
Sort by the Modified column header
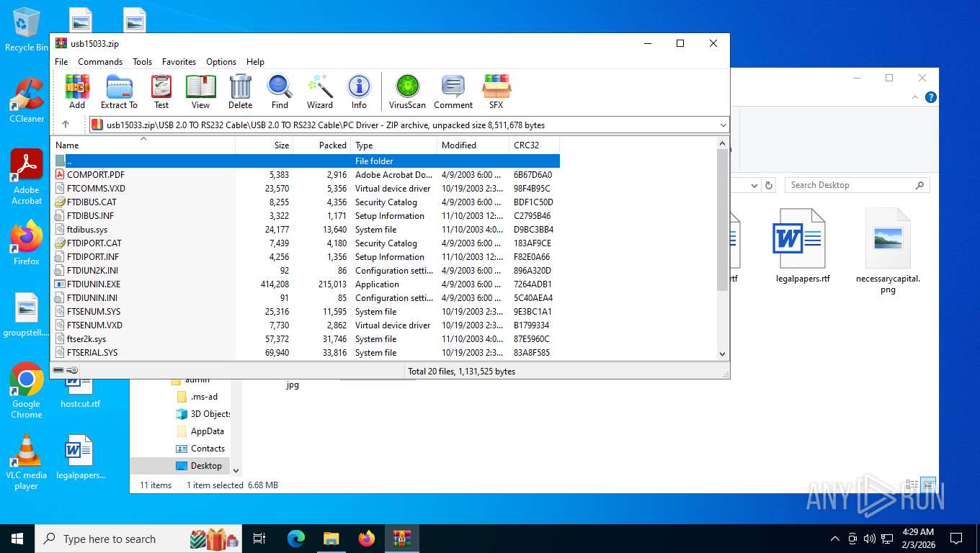click(x=473, y=145)
